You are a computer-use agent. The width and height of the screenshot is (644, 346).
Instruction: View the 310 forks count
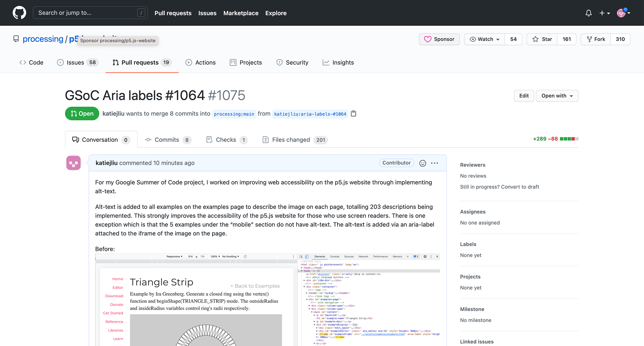pos(620,39)
